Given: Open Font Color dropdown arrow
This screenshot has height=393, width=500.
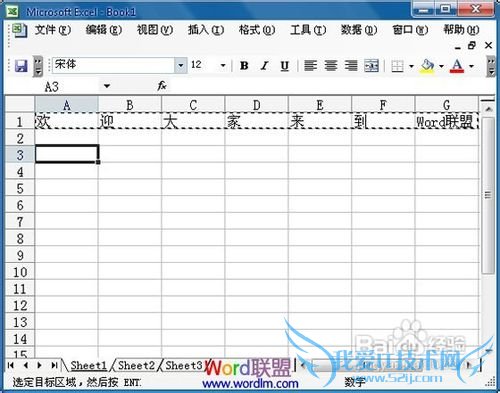Looking at the screenshot, I should (x=471, y=66).
